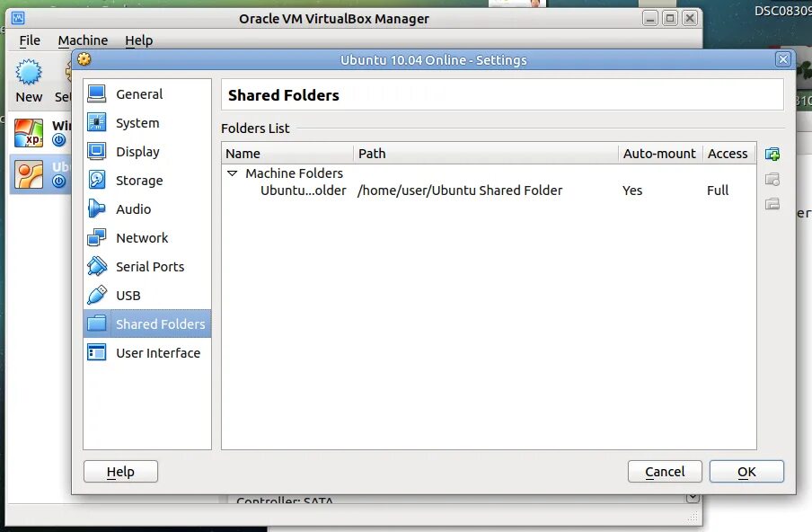
Task: Click the Machine Folders group label
Action: (294, 173)
